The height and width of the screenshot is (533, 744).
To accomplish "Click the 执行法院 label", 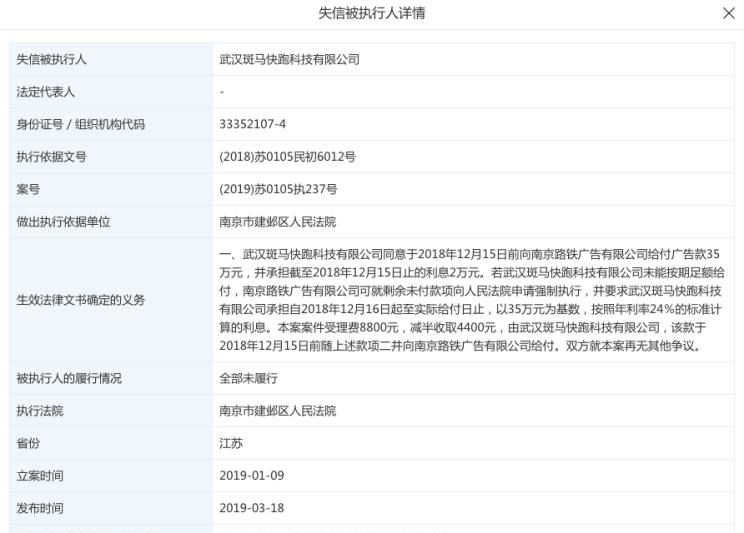I will 40,411.
